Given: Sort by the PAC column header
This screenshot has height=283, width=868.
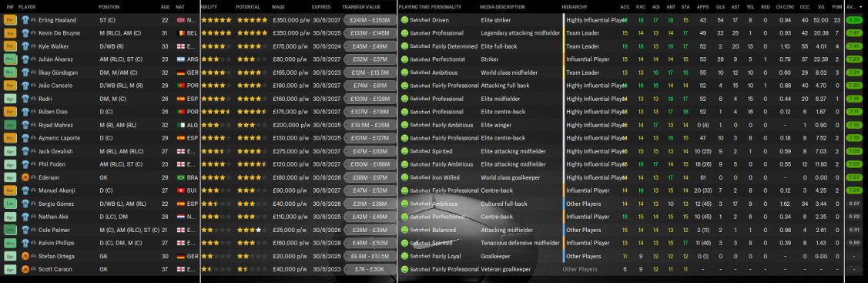Looking at the screenshot, I should pos(641,7).
